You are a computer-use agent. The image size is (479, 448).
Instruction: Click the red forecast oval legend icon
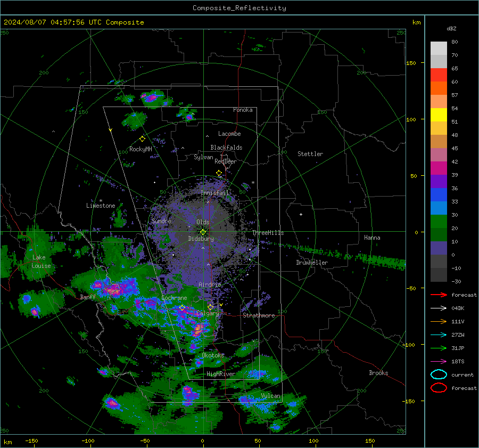[x=439, y=388]
